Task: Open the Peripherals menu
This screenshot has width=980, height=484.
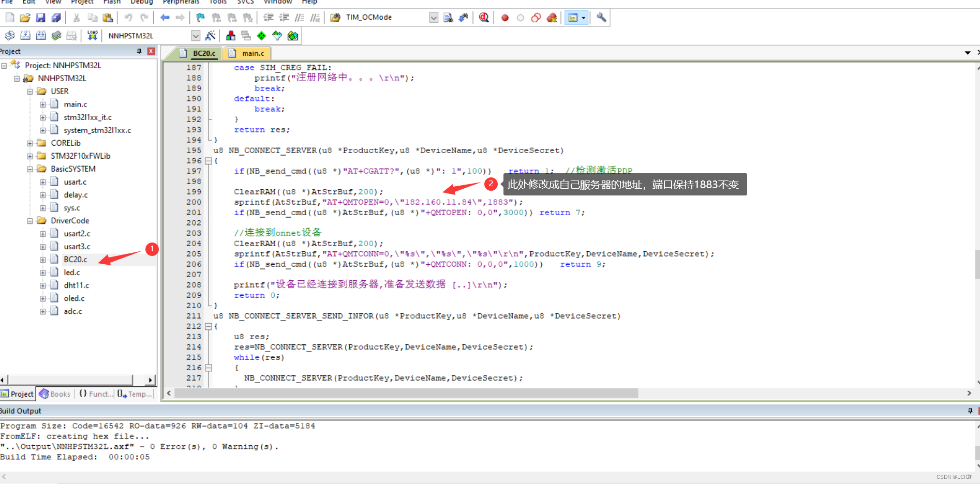Action: coord(181,2)
